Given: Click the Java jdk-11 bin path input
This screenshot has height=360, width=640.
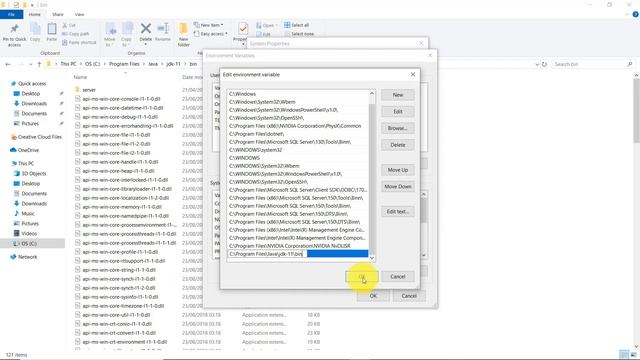Looking at the screenshot, I should coord(267,254).
